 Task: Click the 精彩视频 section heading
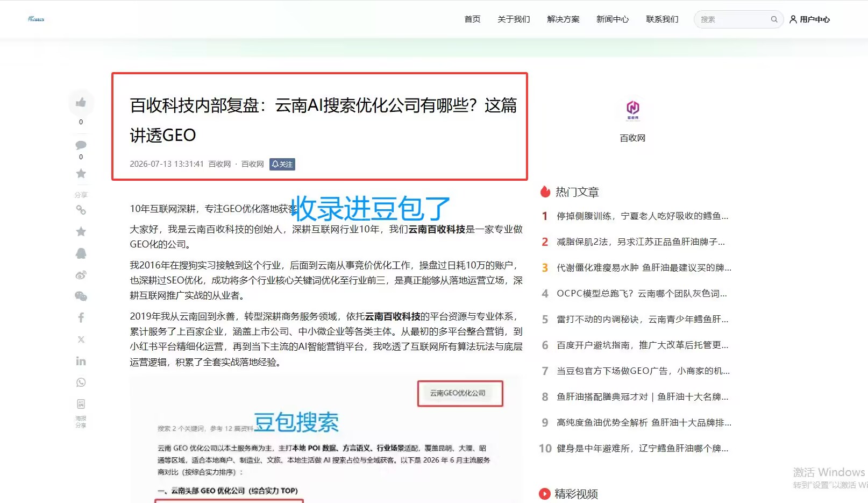(576, 494)
